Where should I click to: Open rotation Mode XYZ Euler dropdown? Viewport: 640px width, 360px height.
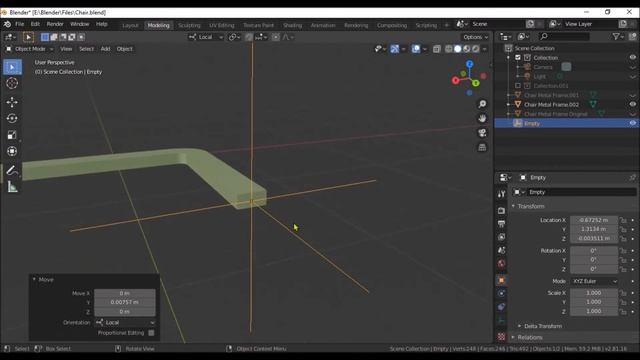(594, 281)
